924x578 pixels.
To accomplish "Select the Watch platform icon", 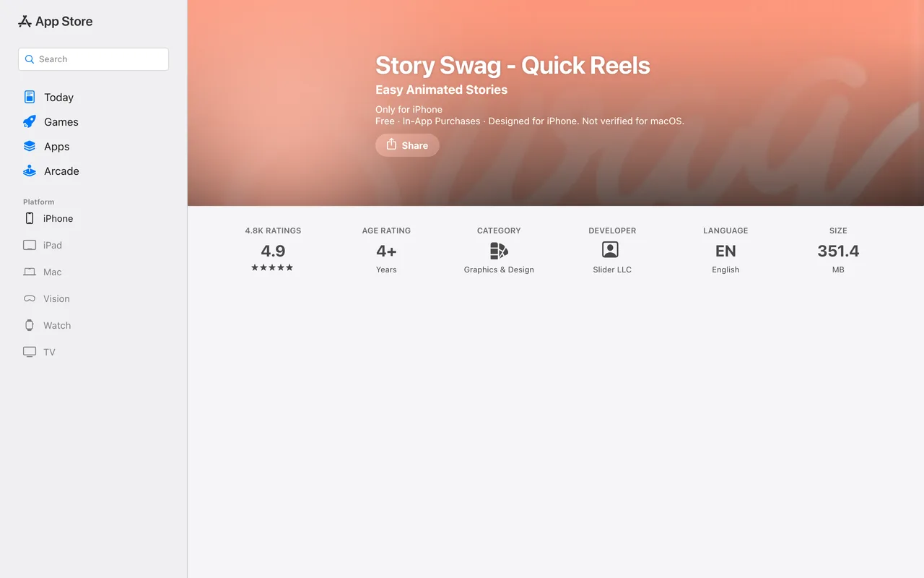I will coord(30,325).
